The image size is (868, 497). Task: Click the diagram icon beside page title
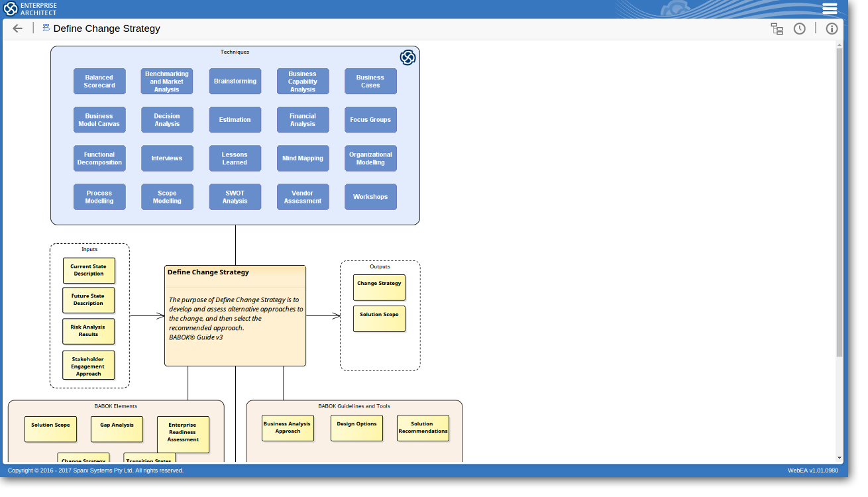click(46, 28)
